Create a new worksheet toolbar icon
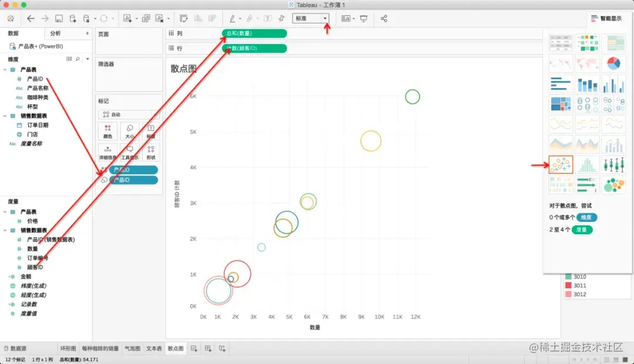 click(127, 19)
